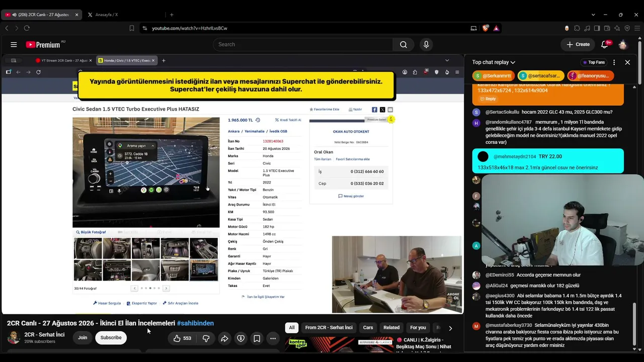Viewport: 644px width, 362px height.
Task: Show the browser sidebar panel
Action: click(597, 28)
